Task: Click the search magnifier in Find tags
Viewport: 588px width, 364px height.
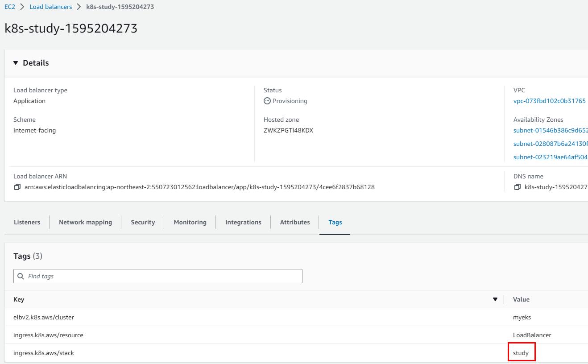Action: (x=21, y=276)
